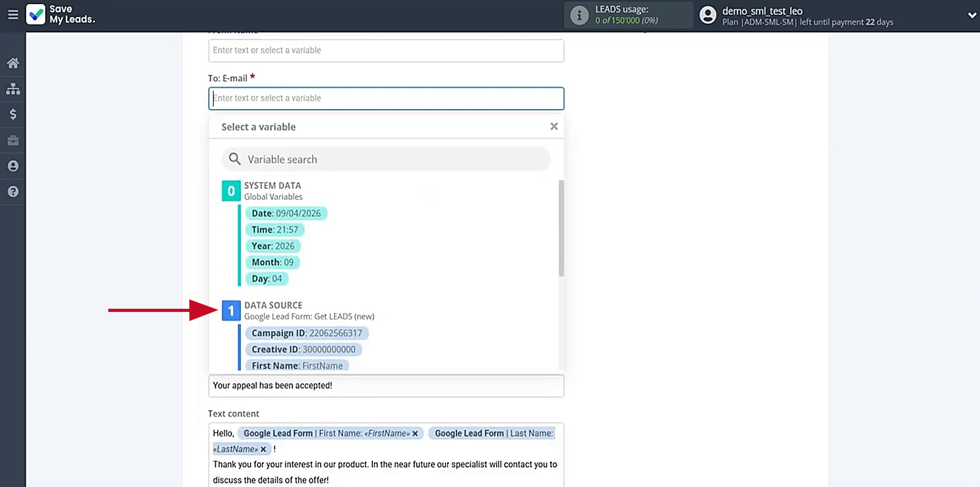Click the variable search magnifier icon
980x487 pixels.
235,159
